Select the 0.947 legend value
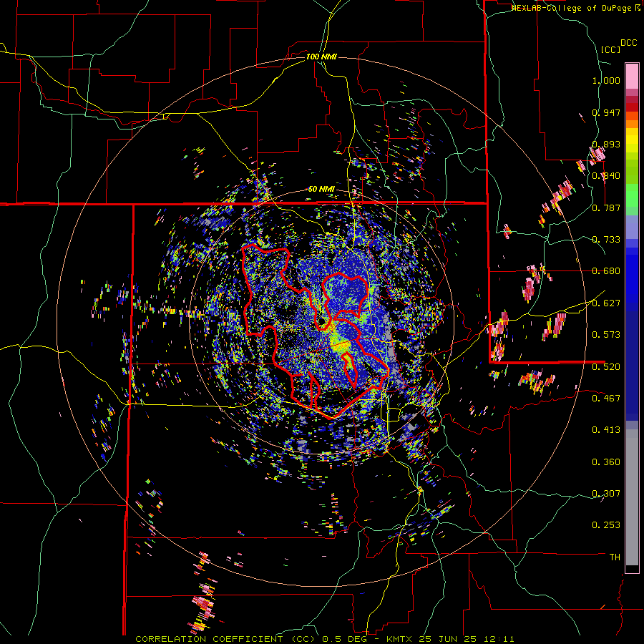Viewport: 644px width, 644px height. point(606,112)
